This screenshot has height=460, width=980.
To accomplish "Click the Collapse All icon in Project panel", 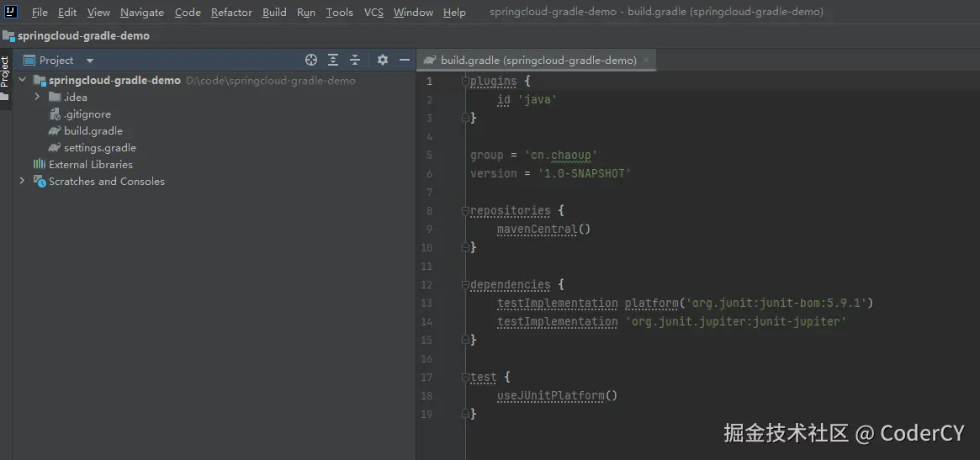I will pyautogui.click(x=355, y=60).
